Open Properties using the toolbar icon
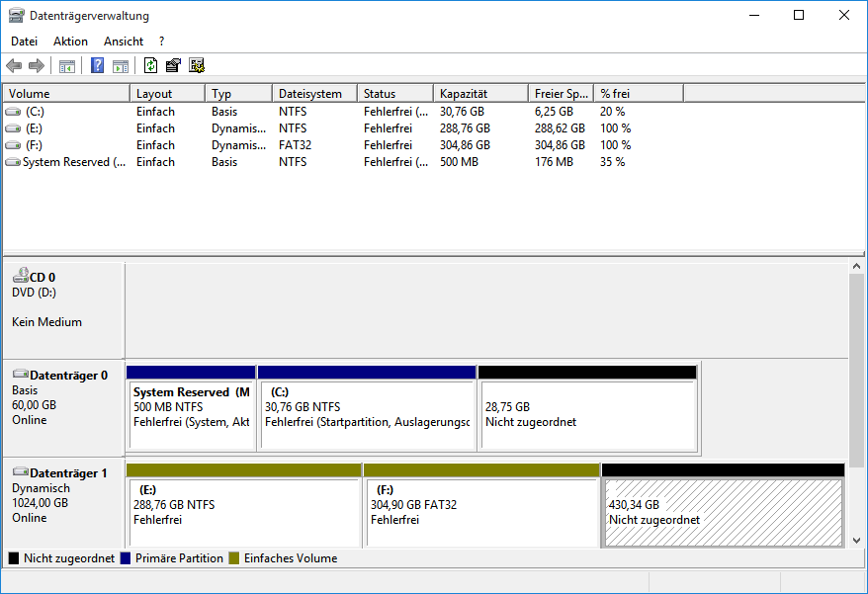The image size is (868, 594). pos(173,66)
